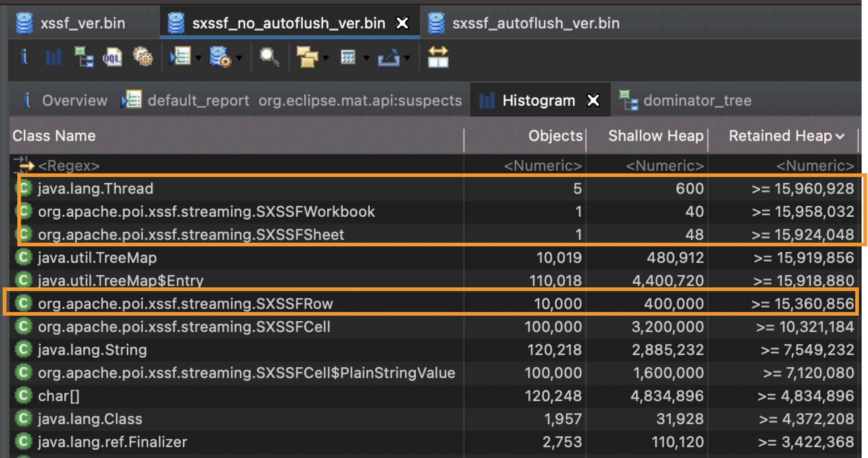Click the filter row icon beside Regex
The height and width of the screenshot is (458, 868).
24,165
